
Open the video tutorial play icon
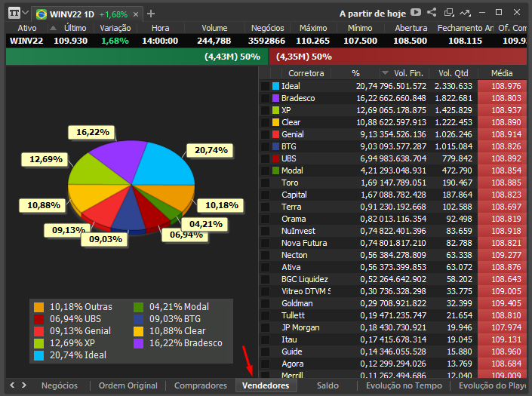[x=416, y=13]
